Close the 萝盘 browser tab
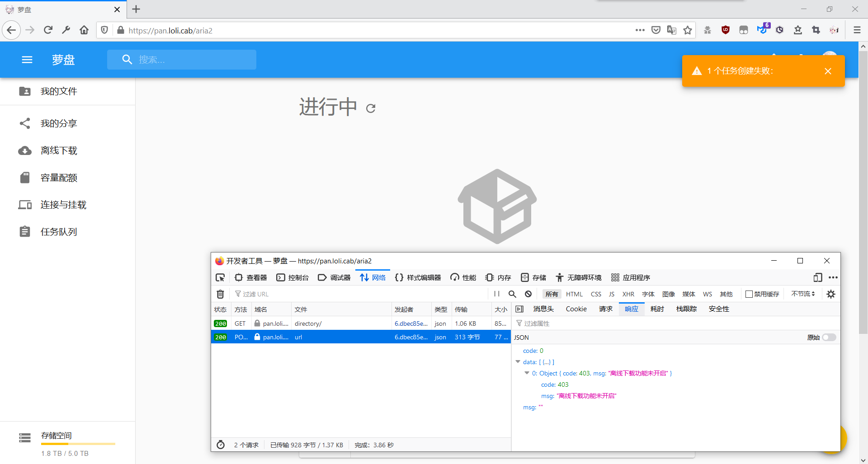The image size is (868, 464). pyautogui.click(x=117, y=9)
